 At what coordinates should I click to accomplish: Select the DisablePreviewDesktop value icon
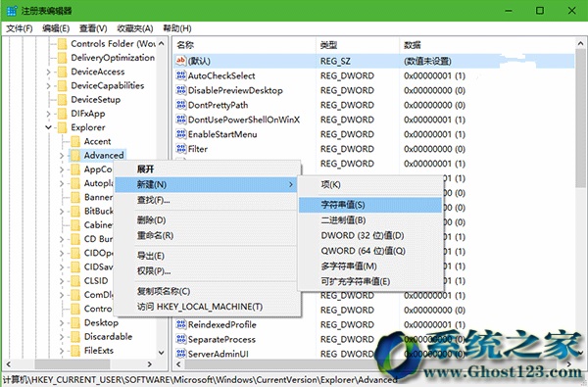pos(181,90)
